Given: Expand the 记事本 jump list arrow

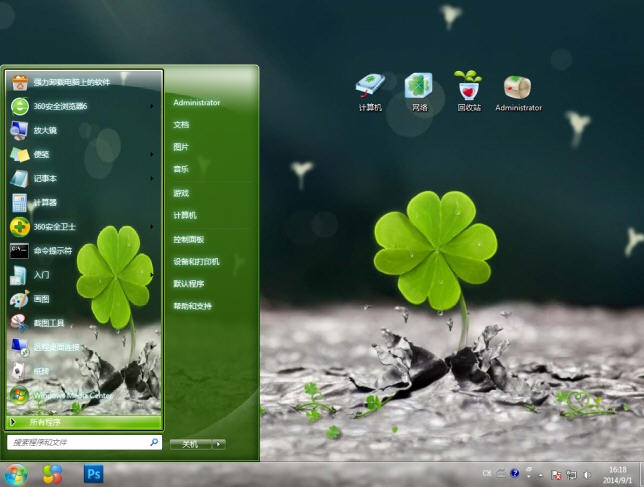Looking at the screenshot, I should click(152, 178).
